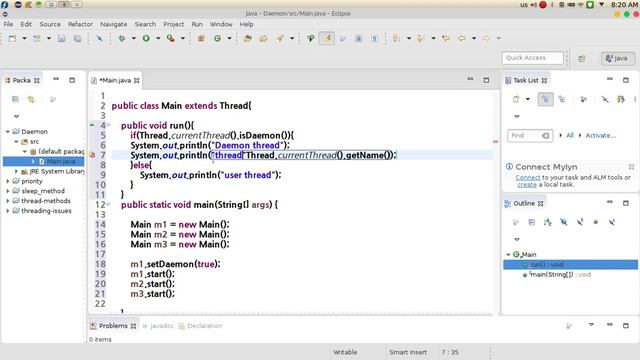Toggle Focus on Workweek in Task List
This screenshot has height=360, width=640.
(x=584, y=99)
